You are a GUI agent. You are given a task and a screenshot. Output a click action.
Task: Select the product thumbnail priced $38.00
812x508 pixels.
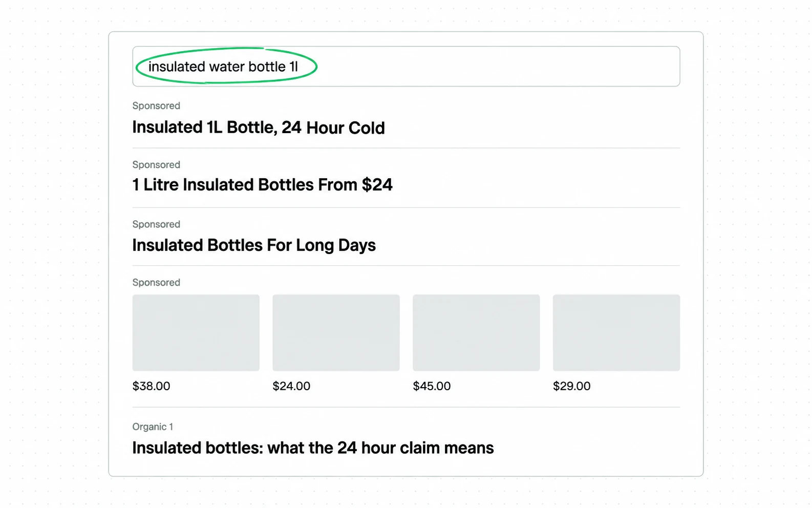[196, 333]
